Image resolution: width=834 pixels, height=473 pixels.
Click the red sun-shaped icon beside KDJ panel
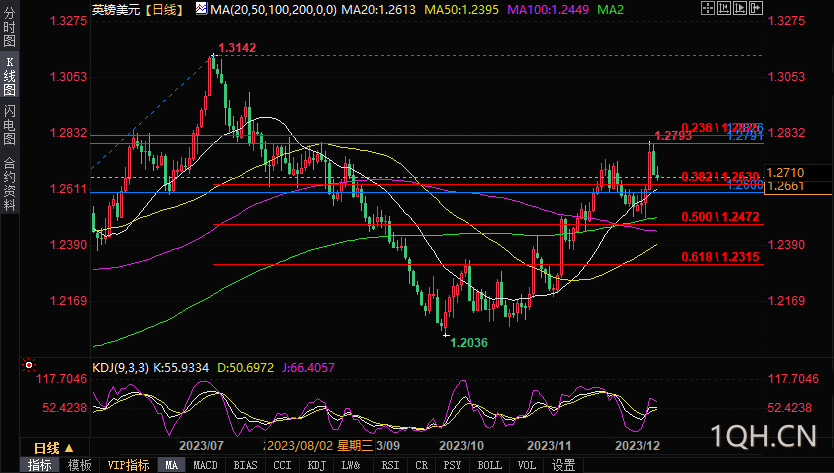pos(29,365)
